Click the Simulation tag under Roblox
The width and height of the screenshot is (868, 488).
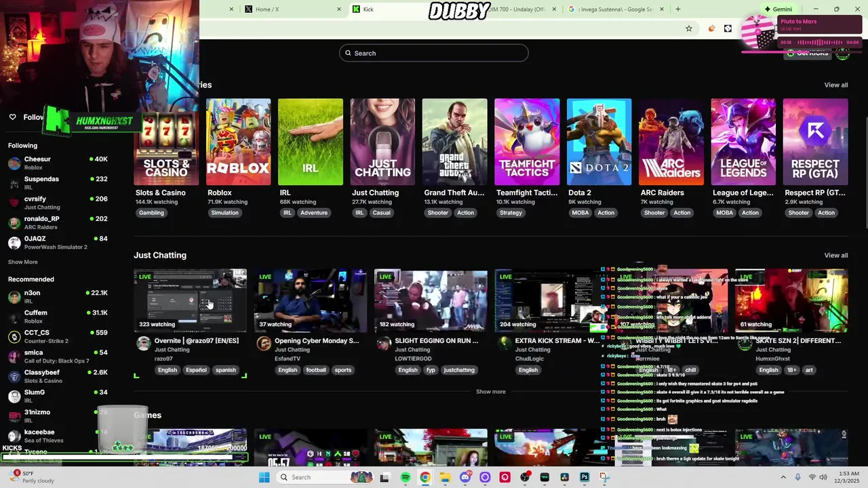[224, 213]
